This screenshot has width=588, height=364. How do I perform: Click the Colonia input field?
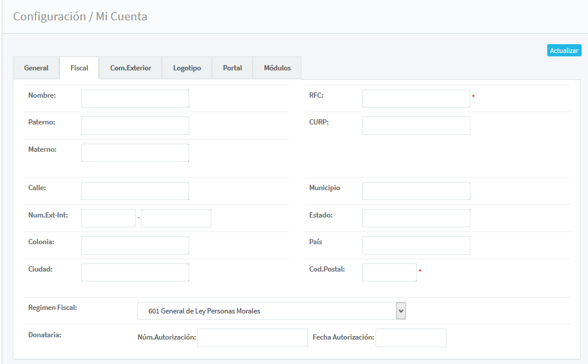[x=135, y=245]
